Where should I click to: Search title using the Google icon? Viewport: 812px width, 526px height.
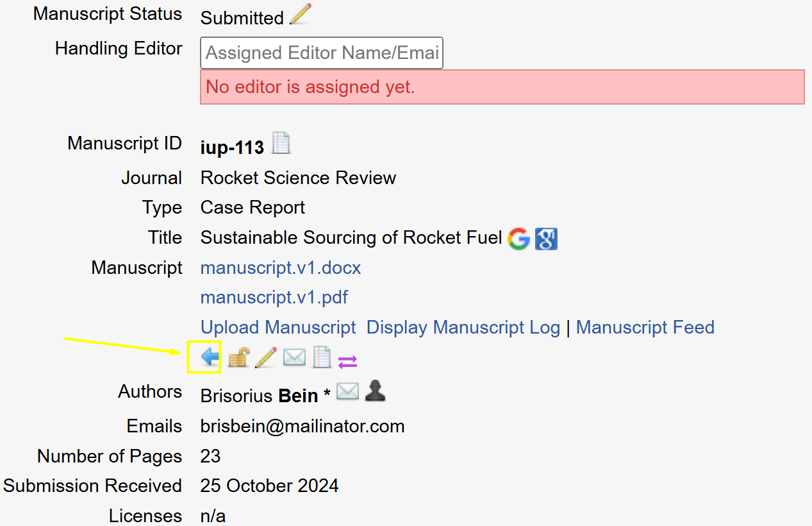[518, 239]
